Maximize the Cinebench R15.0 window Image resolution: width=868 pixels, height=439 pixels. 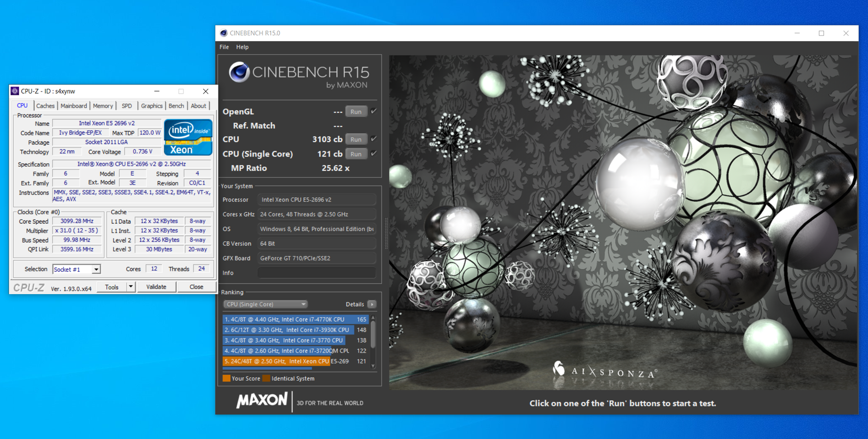[x=821, y=33]
